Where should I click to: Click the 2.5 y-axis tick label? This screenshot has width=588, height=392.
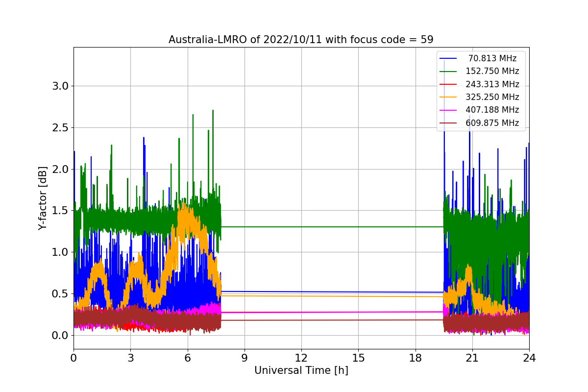click(x=60, y=128)
